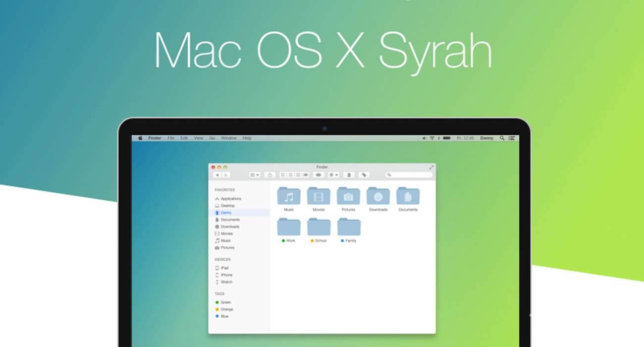Open the View menu
Viewport: 644px width, 347px height.
click(198, 138)
